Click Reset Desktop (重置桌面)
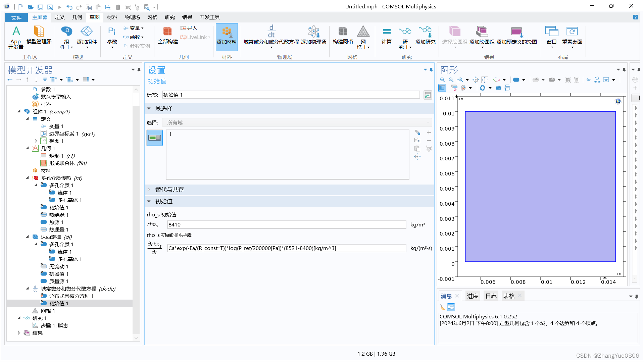The height and width of the screenshot is (362, 644). [x=572, y=37]
